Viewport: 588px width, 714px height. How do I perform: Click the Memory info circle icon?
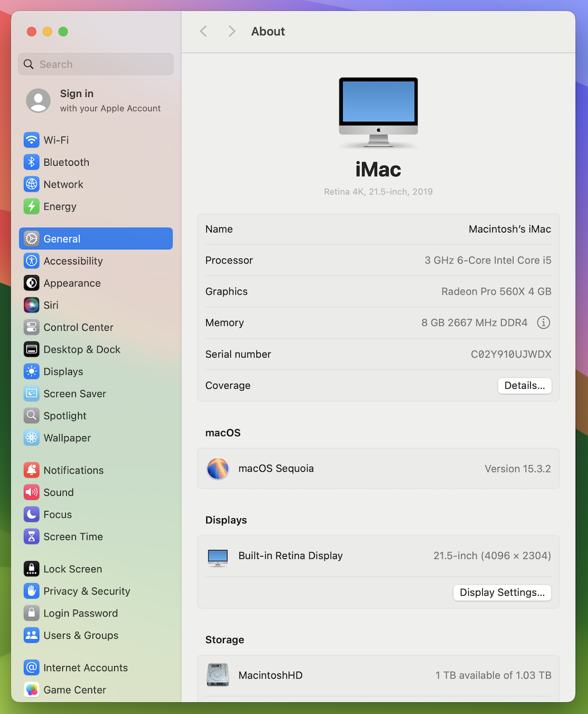tap(543, 322)
